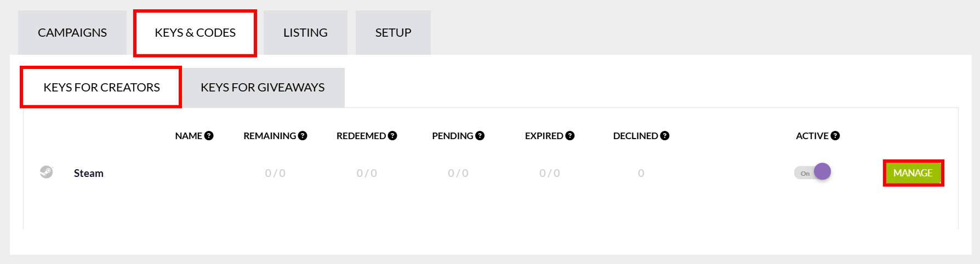Switch to the Listing tab
Image resolution: width=980 pixels, height=264 pixels.
pyautogui.click(x=305, y=33)
